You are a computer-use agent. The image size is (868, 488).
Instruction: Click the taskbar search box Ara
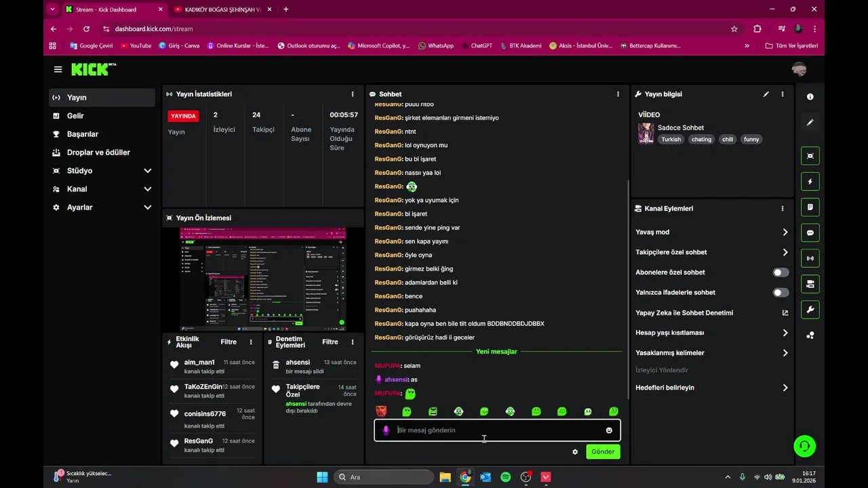pos(383,477)
